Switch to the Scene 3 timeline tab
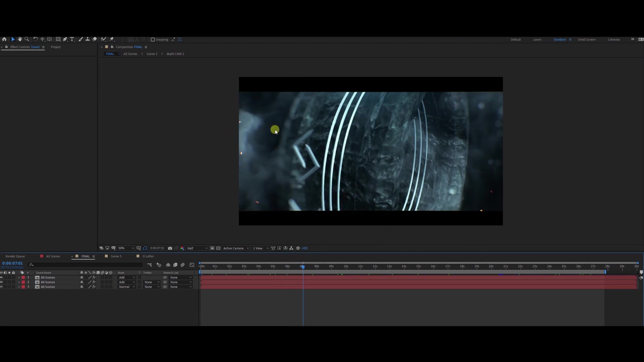Image resolution: width=644 pixels, height=362 pixels. coord(116,256)
